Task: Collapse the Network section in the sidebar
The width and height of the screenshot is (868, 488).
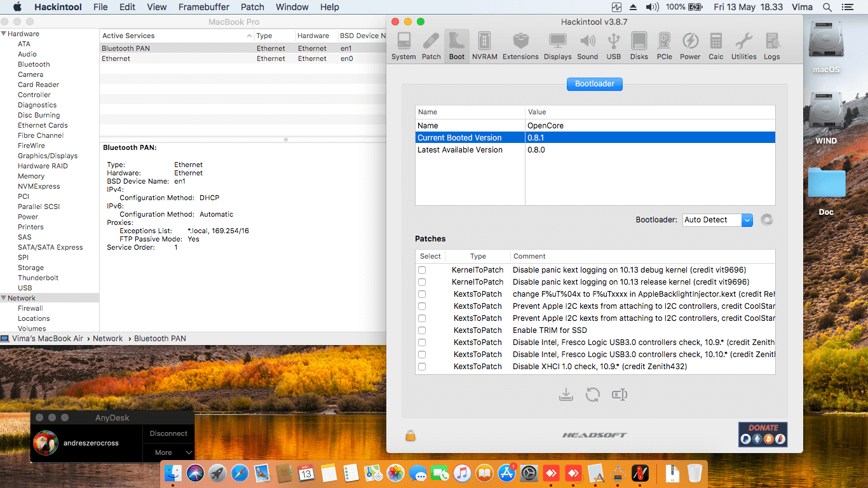Action: point(4,298)
